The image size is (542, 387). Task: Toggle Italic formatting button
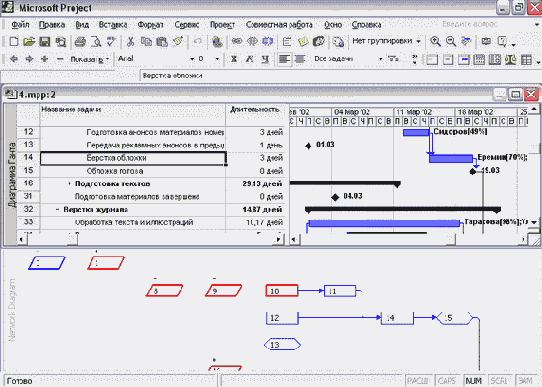point(249,59)
